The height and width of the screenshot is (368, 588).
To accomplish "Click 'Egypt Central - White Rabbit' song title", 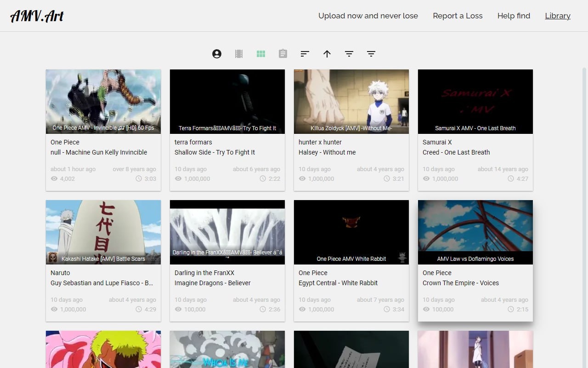I will (338, 283).
